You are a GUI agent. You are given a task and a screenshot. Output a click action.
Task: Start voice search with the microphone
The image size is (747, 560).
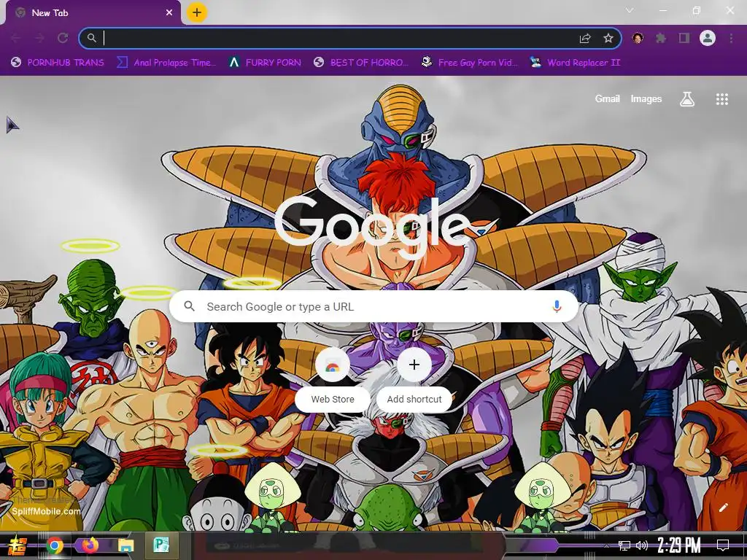coord(557,307)
